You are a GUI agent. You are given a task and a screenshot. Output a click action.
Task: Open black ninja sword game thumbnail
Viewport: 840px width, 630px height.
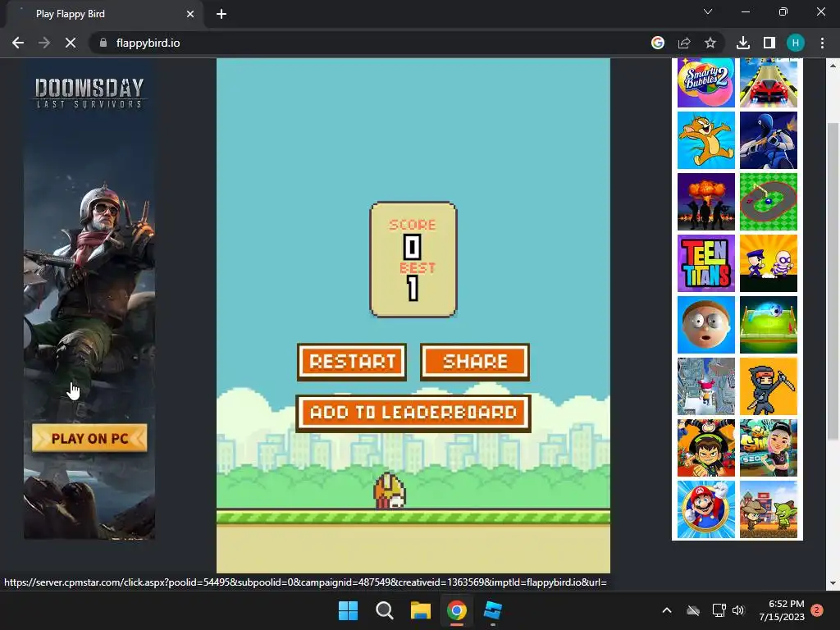pyautogui.click(x=768, y=387)
